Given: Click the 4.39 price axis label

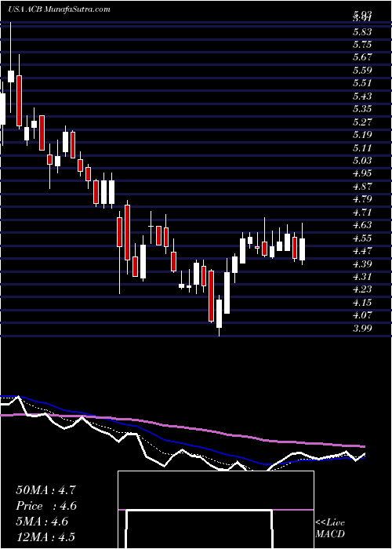Looking at the screenshot, I should tap(362, 264).
